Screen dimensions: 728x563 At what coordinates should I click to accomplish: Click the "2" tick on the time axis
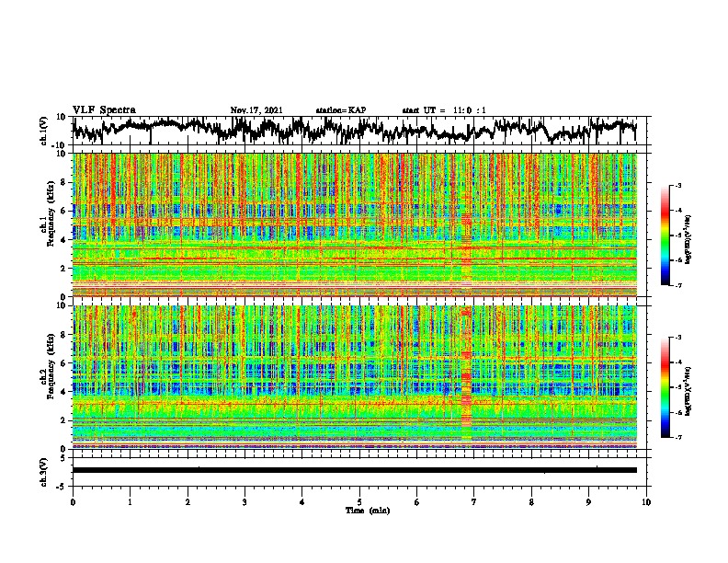tap(188, 502)
